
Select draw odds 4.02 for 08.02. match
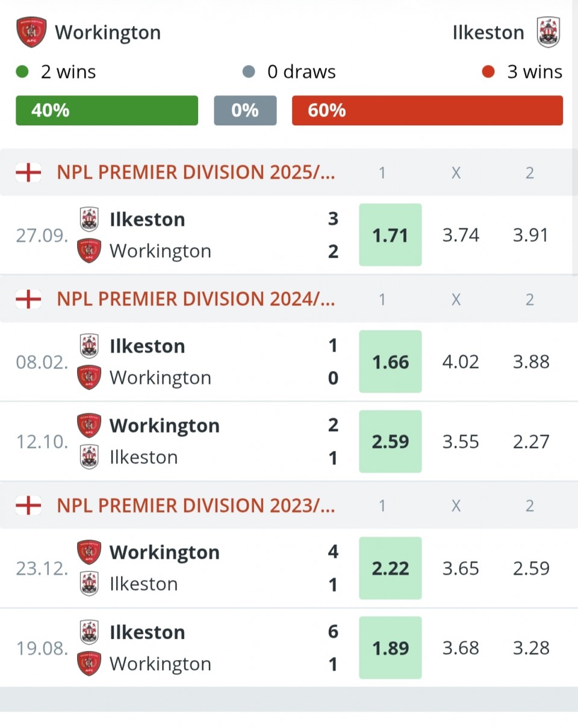tap(461, 362)
